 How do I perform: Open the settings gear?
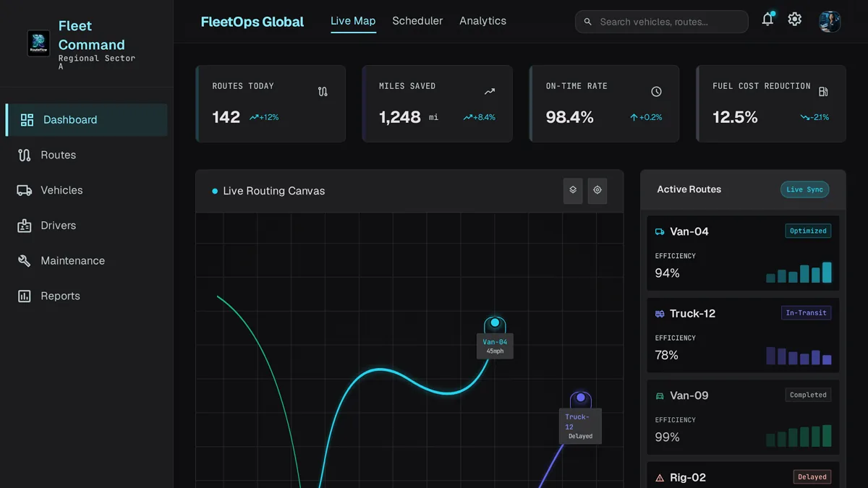(795, 20)
